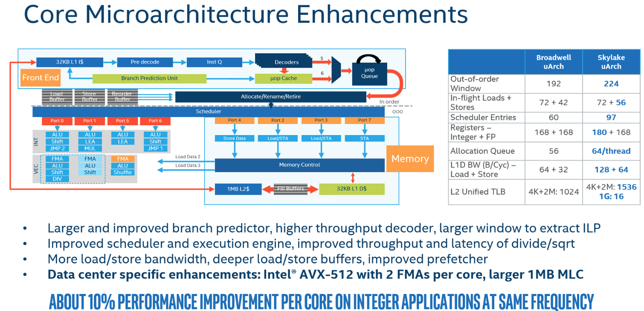Click the Branch Prediction Unit bar
The width and height of the screenshot is (644, 311).
point(149,78)
